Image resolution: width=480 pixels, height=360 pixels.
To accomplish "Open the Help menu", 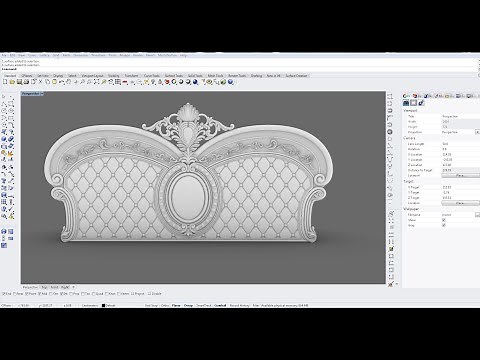I will point(184,55).
